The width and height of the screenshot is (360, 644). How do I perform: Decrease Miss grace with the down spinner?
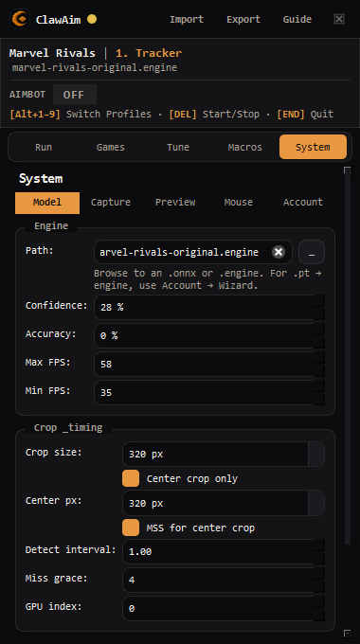(x=319, y=586)
